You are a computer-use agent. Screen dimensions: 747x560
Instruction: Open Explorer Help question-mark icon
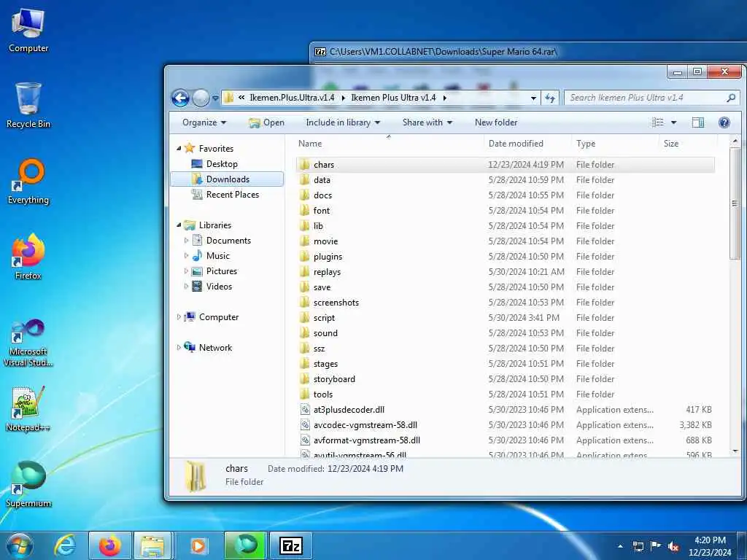coord(724,122)
